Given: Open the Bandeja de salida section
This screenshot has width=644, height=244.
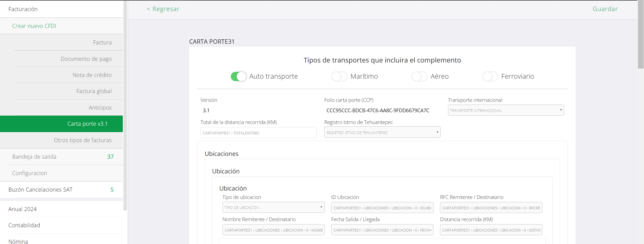Looking at the screenshot, I should pos(34,157).
